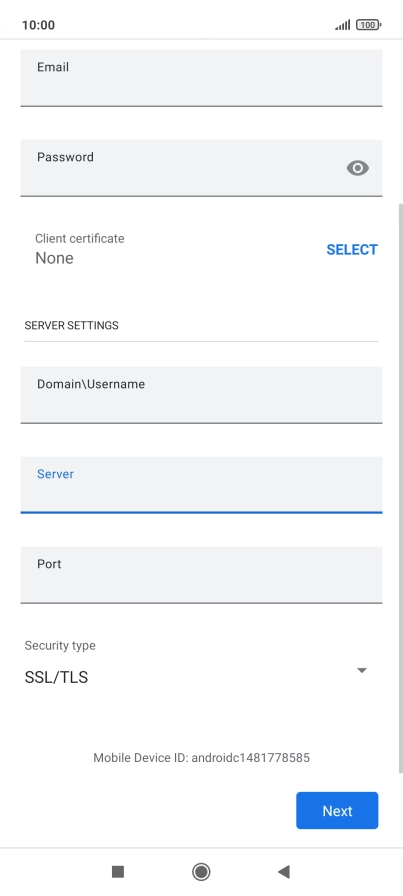Click the vertical scrollbar on the right edge

coord(400,488)
